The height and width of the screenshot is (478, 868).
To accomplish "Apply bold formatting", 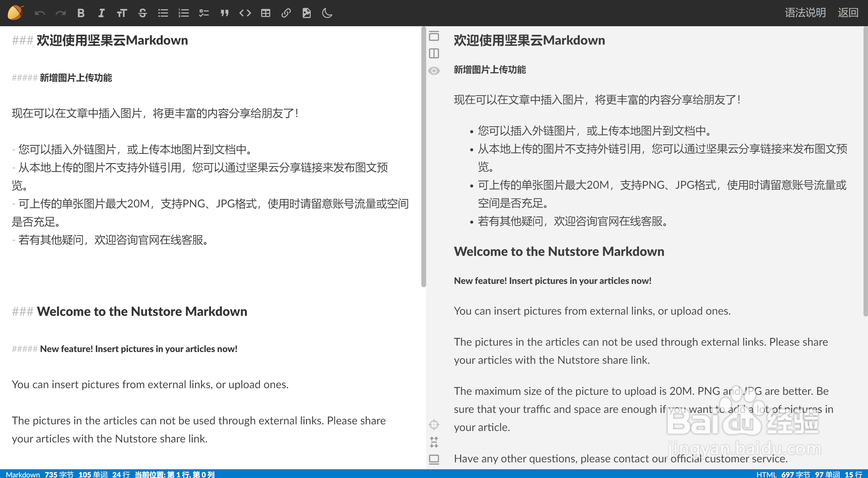I will coord(81,13).
